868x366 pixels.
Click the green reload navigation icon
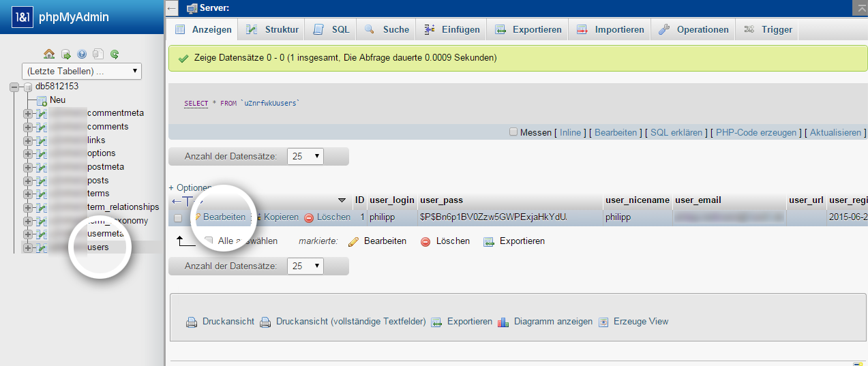point(115,54)
